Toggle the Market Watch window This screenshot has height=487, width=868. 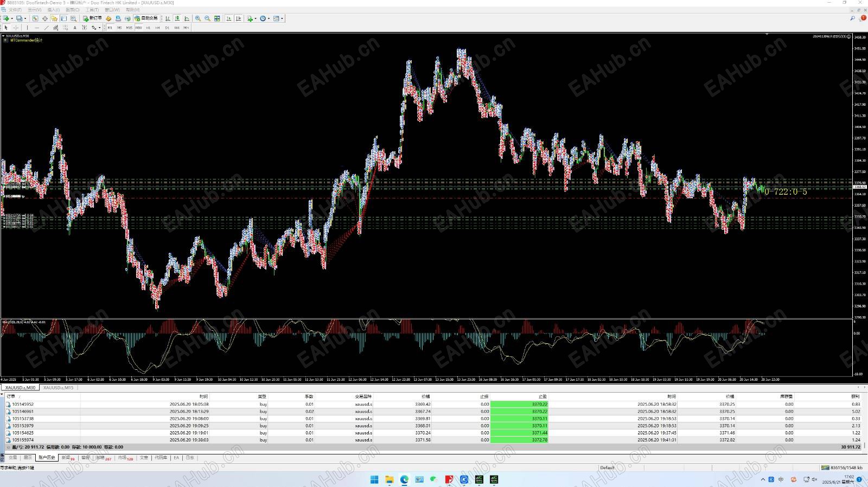(x=35, y=18)
